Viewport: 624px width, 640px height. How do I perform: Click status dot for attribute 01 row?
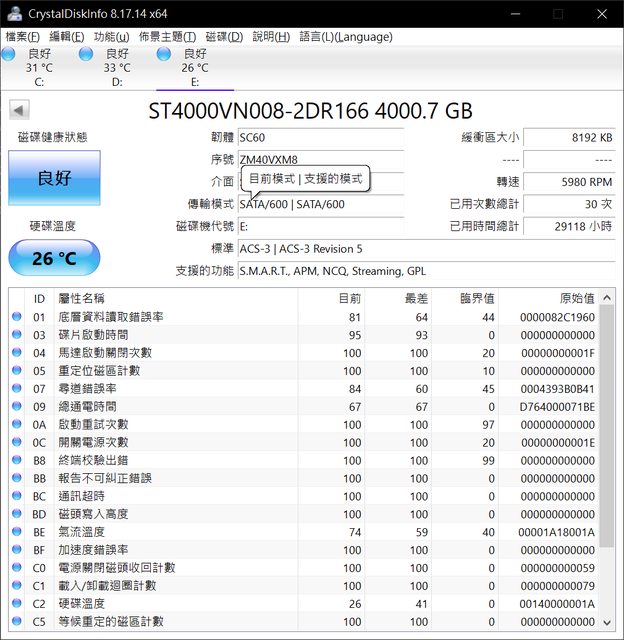point(16,317)
